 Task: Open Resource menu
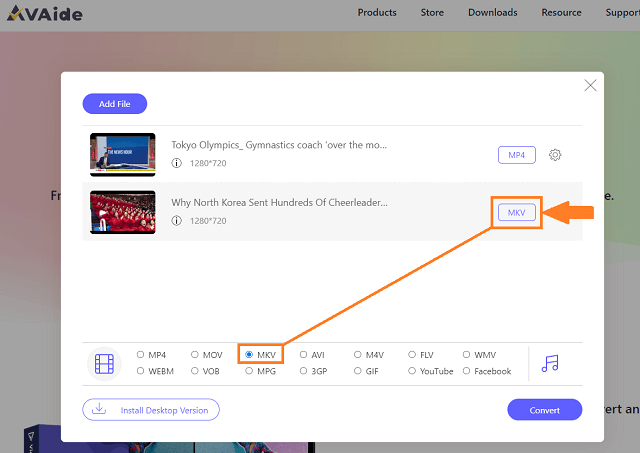tap(561, 13)
